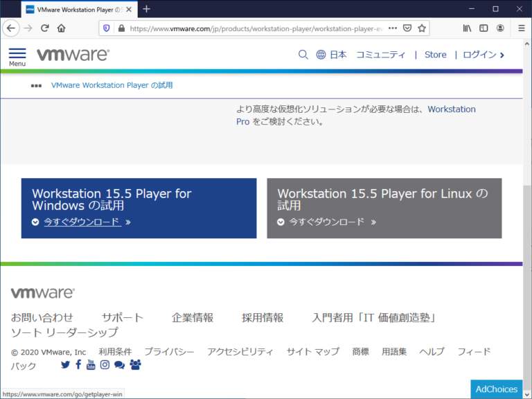The height and width of the screenshot is (399, 532).
Task: Click the VMware logo in the header
Action: tap(73, 55)
